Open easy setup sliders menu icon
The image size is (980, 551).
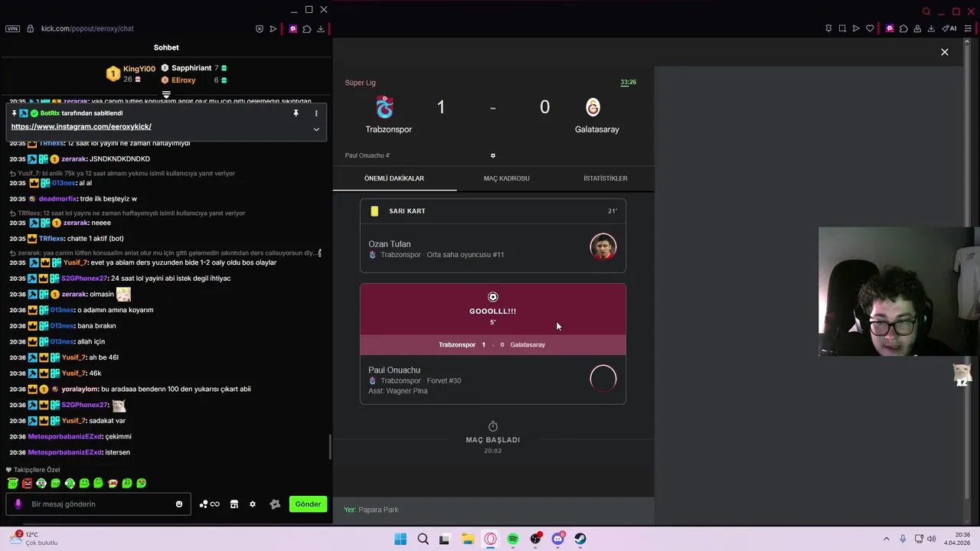969,29
